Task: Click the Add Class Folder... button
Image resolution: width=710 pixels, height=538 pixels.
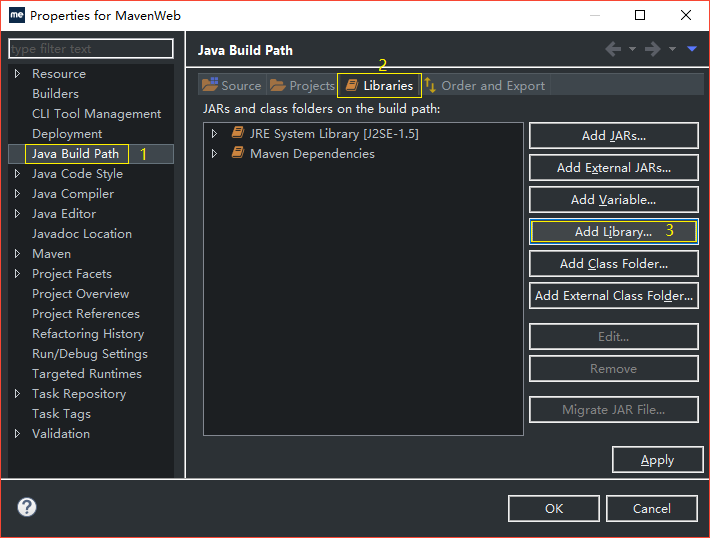Action: [614, 264]
